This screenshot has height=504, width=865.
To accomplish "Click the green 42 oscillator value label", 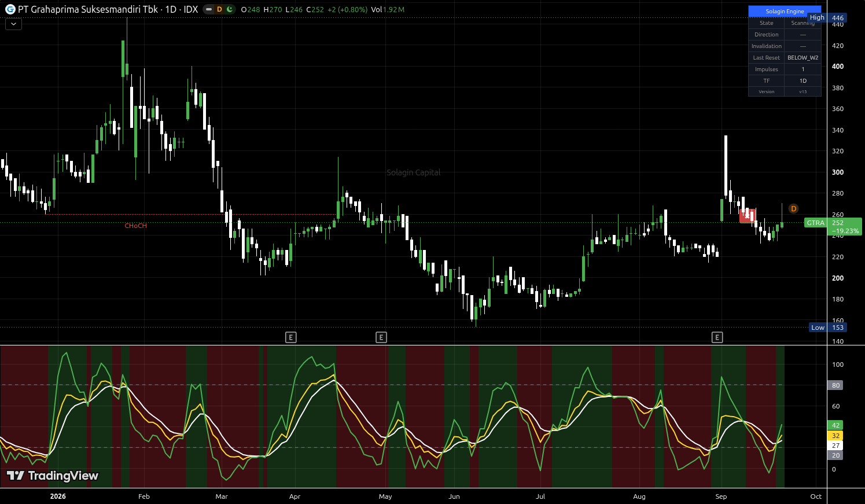I will coord(835,425).
